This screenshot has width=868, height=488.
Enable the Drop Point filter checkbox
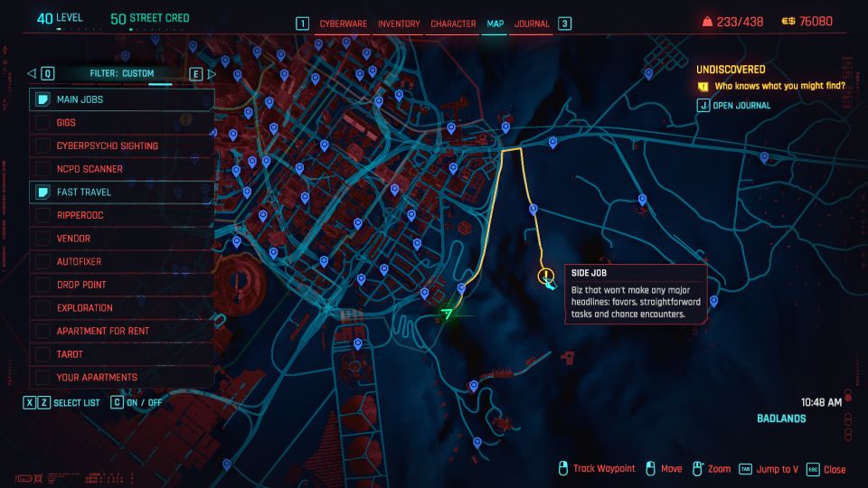[x=42, y=285]
